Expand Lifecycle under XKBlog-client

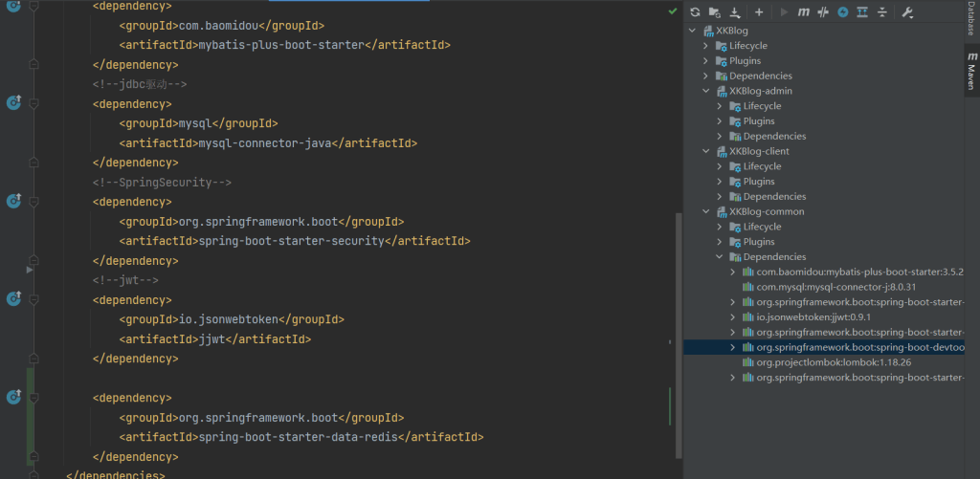(x=721, y=166)
